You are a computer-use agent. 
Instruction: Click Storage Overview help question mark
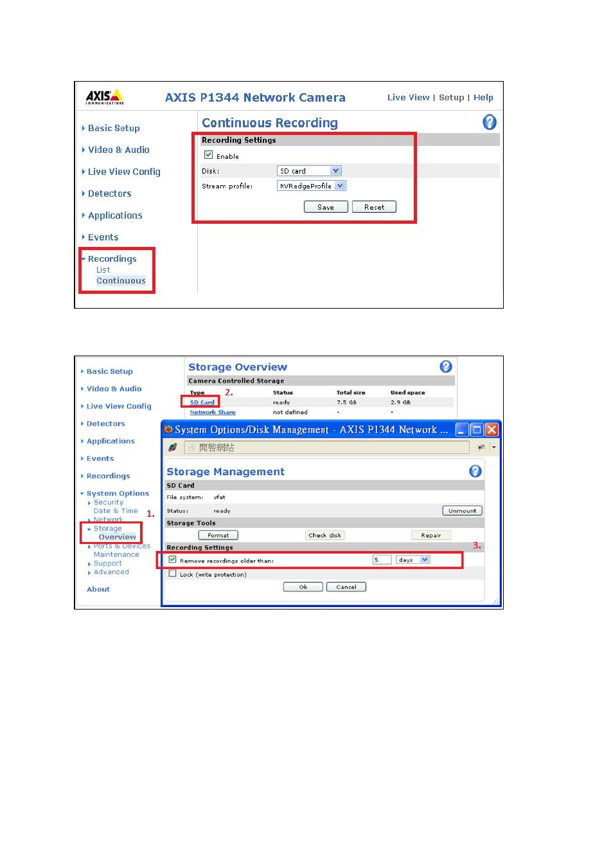click(x=446, y=366)
